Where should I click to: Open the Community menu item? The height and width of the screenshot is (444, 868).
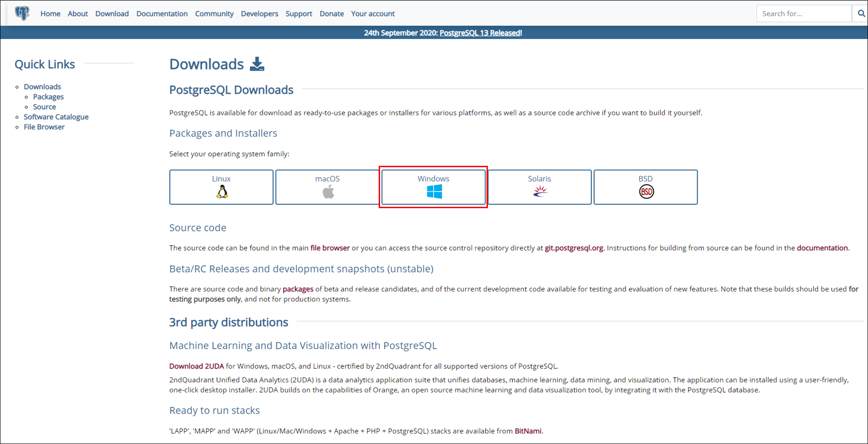(x=214, y=14)
